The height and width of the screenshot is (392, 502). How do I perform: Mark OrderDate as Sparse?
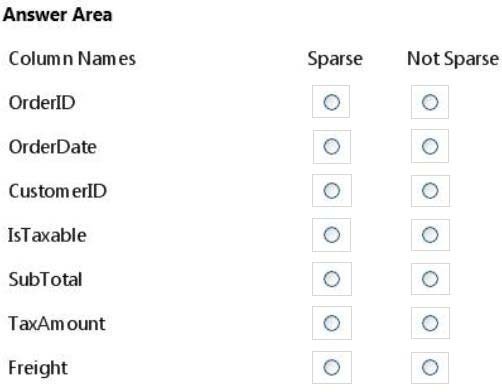point(331,146)
